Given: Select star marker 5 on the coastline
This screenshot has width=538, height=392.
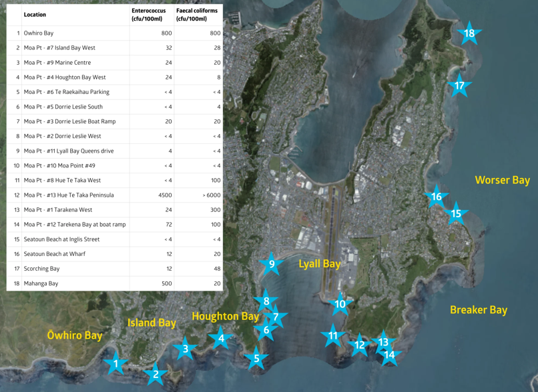Looking at the screenshot, I should point(256,359).
